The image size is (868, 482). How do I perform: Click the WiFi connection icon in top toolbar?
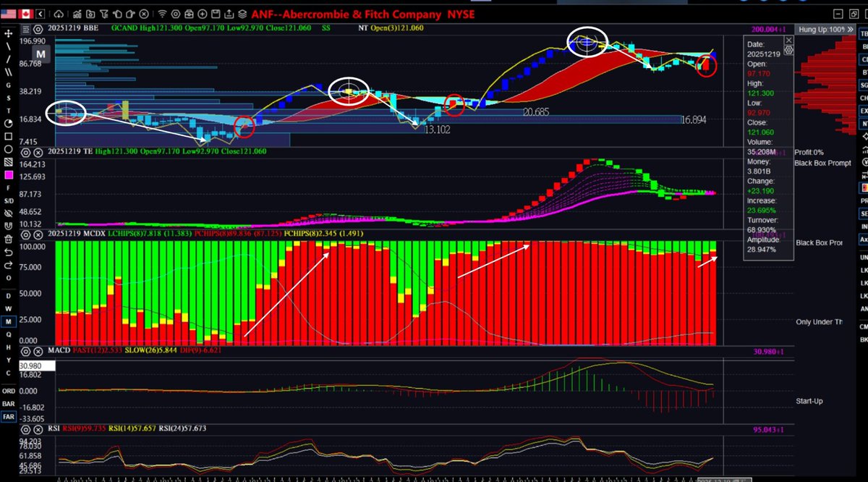162,13
